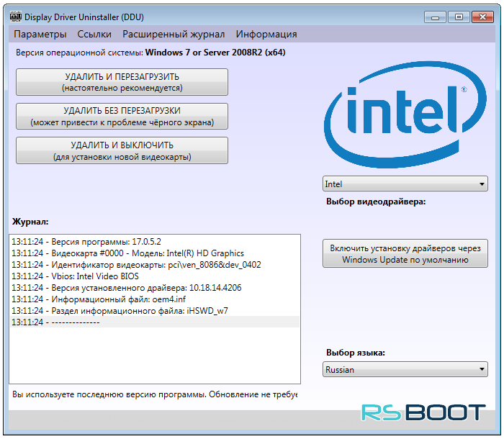Maximize the DDU window
Screen dimensions: 504x439
(459, 17)
